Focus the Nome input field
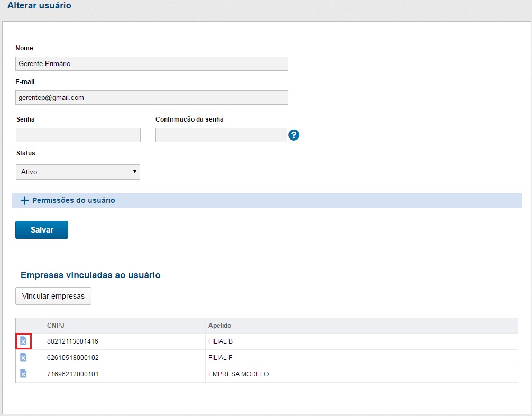 coord(152,63)
